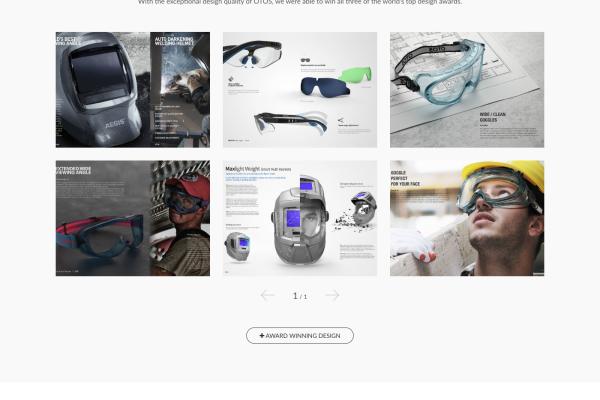600x400 pixels.
Task: Click the next page right arrow
Action: [332, 295]
